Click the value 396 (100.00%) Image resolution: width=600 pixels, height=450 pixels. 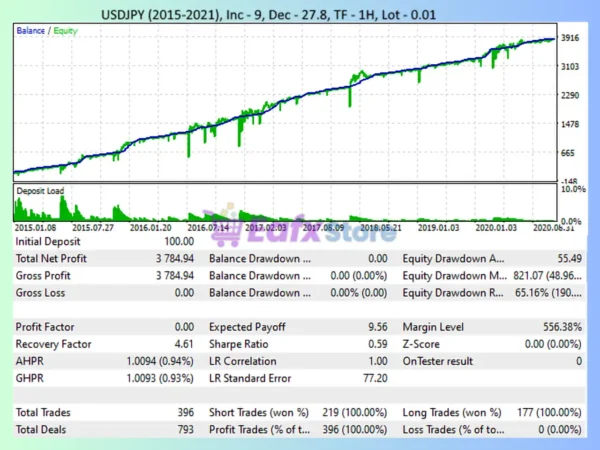pos(355,430)
